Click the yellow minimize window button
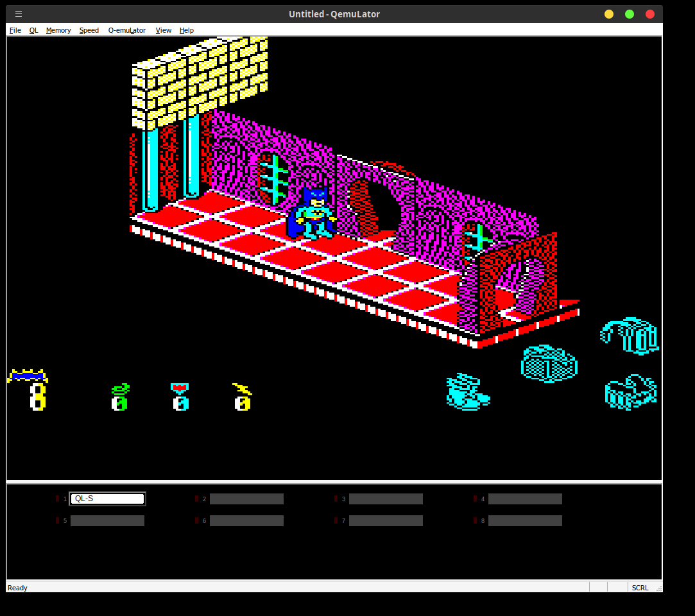The image size is (695, 616). click(609, 14)
